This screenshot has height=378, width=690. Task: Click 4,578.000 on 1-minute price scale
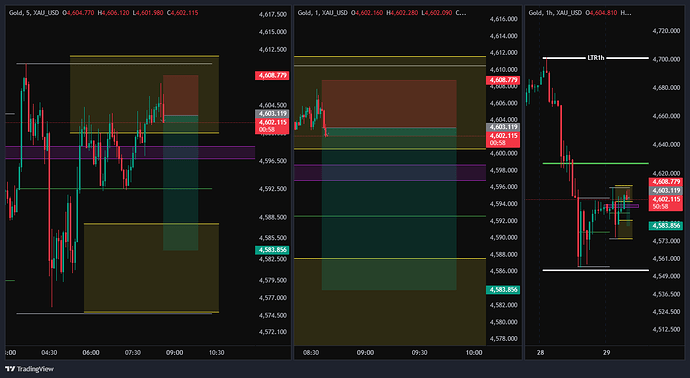click(503, 338)
